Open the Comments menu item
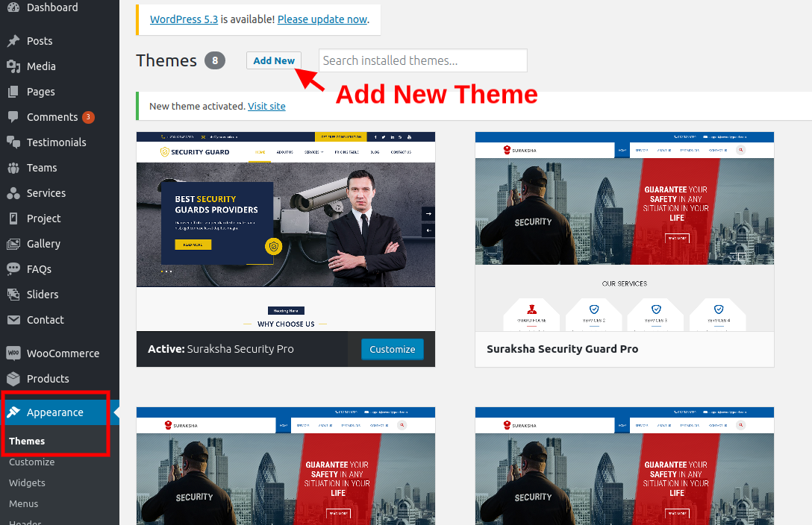Screen dimensions: 812x525 pyautogui.click(x=52, y=117)
